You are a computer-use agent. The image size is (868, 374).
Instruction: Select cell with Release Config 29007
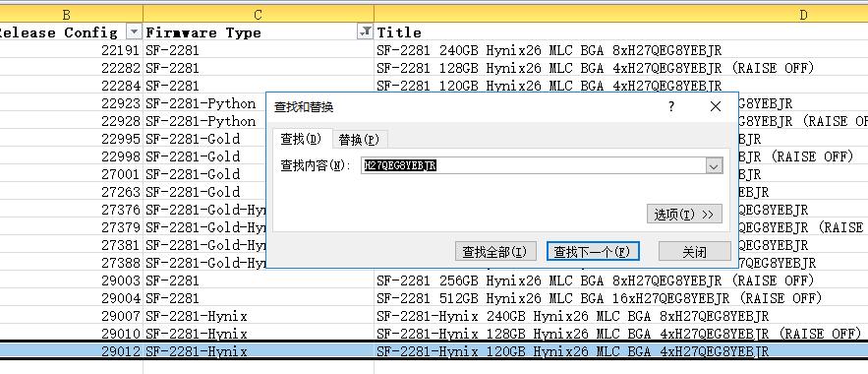point(72,316)
